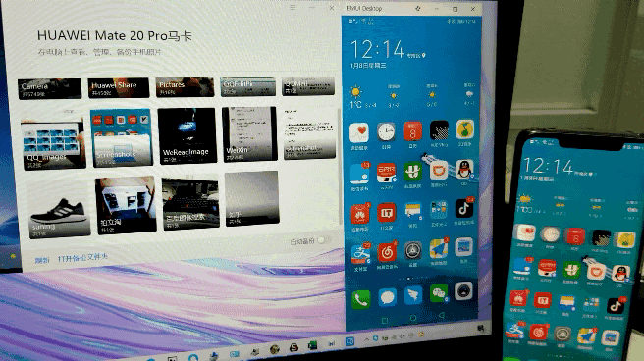Toggle the auto backup switch
The height and width of the screenshot is (361, 644).
click(x=324, y=240)
